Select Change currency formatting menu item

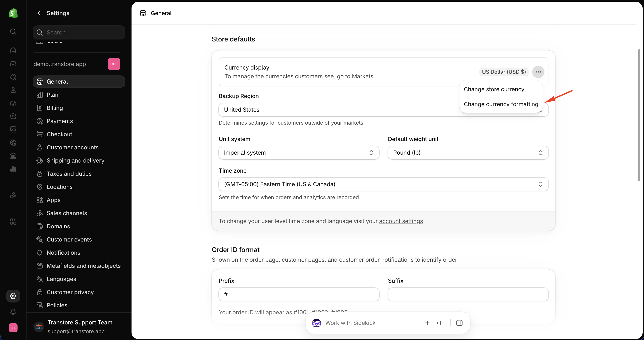point(501,104)
